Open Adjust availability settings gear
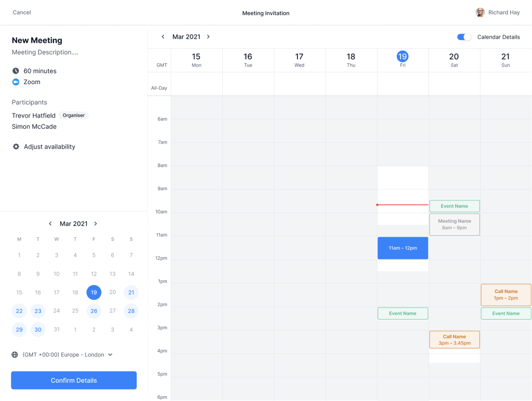This screenshot has height=401, width=532. point(16,147)
